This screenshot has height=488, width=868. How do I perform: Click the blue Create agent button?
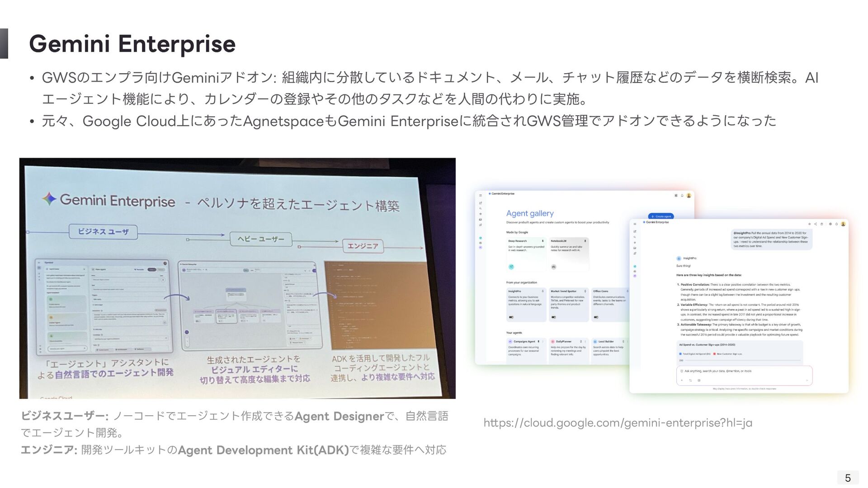coord(660,216)
